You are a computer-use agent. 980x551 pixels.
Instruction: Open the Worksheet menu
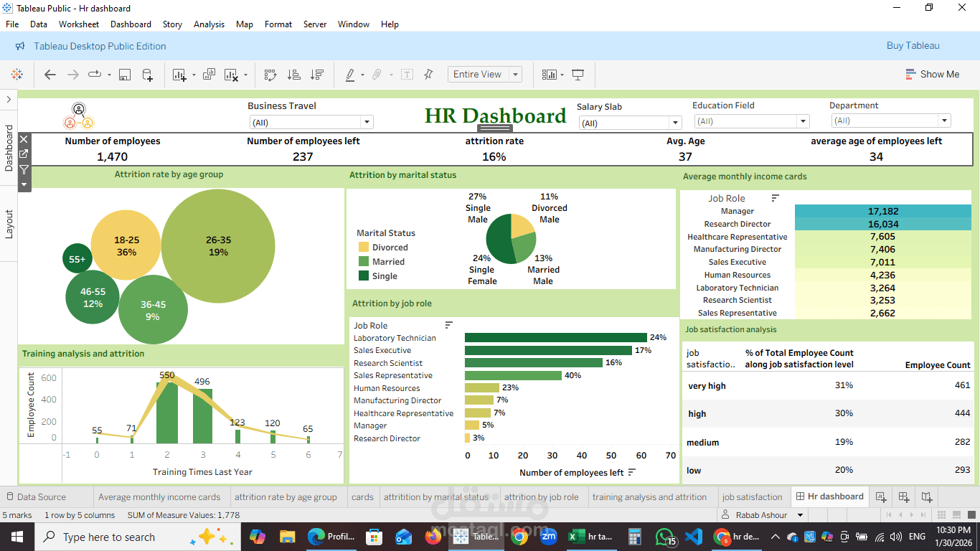coord(79,24)
